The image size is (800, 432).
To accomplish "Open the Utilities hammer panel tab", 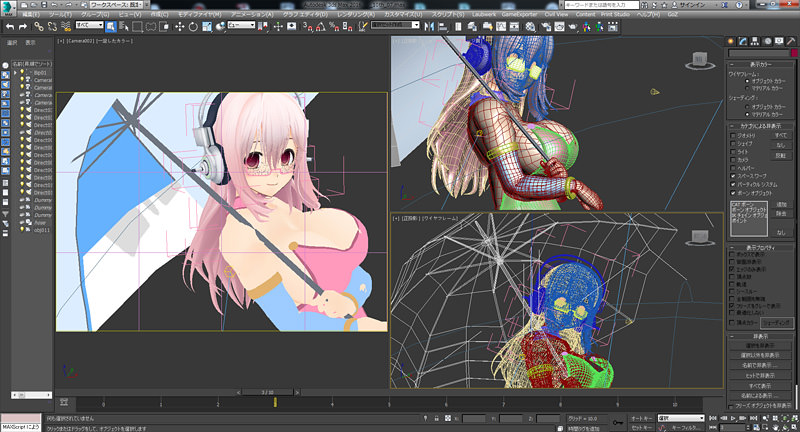I will point(791,41).
